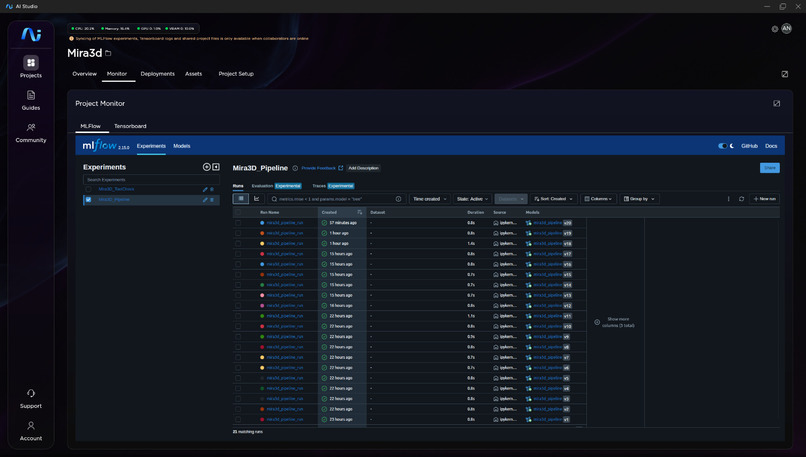Focus the Search Experiments field

151,179
